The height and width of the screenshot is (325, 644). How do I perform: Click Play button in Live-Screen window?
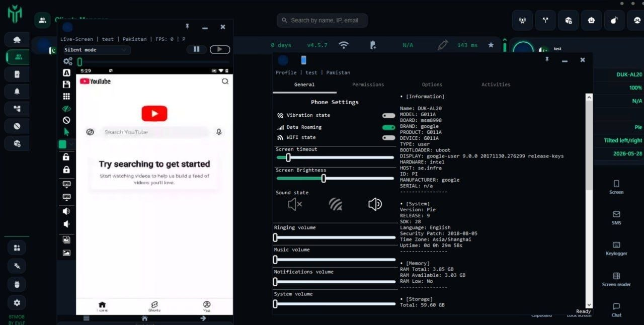point(220,49)
